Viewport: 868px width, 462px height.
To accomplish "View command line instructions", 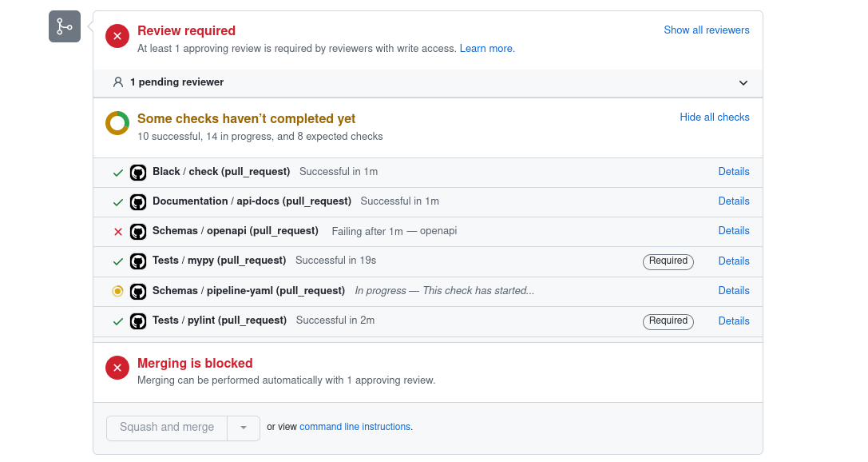I will [355, 426].
